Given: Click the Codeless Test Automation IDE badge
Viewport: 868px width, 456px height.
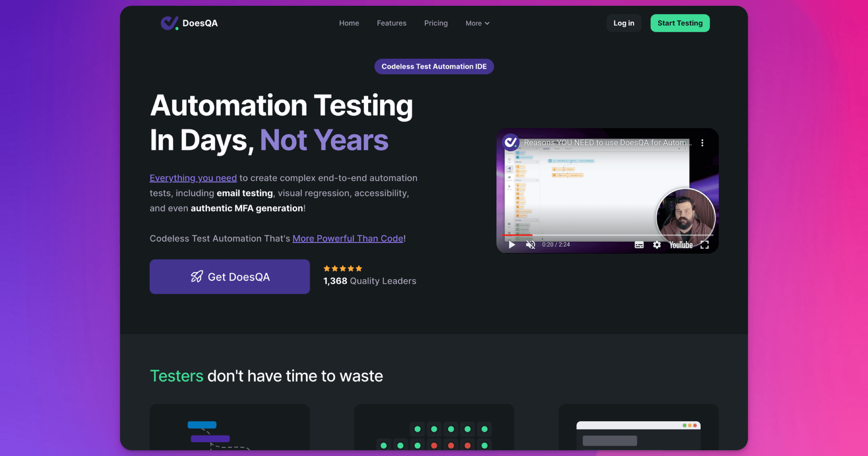Looking at the screenshot, I should 434,67.
